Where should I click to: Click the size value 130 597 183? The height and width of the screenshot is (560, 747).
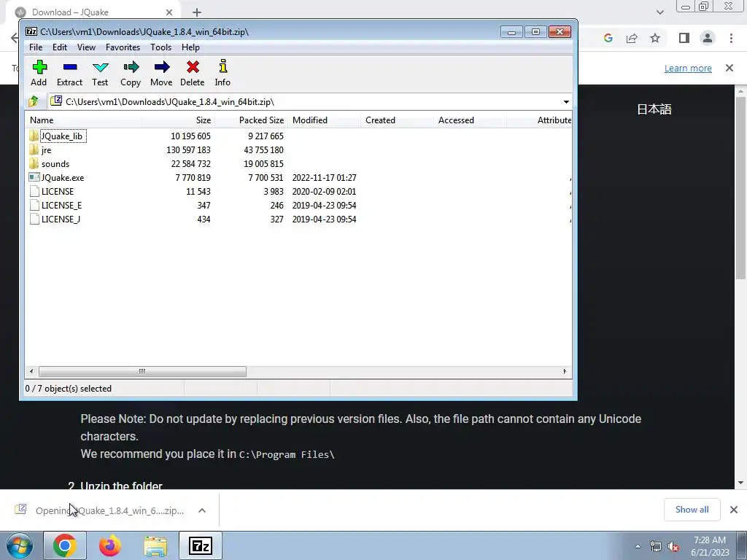[189, 150]
